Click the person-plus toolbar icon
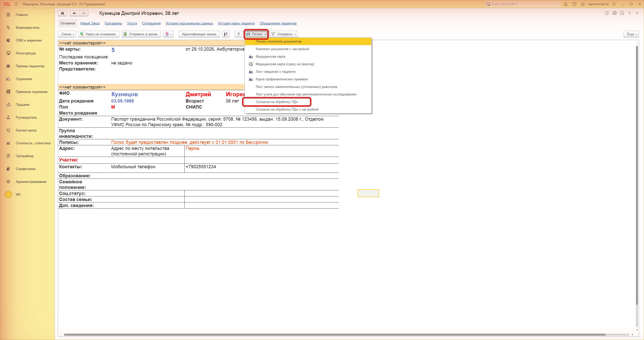Screen dimensions: 644x340 tap(226, 34)
